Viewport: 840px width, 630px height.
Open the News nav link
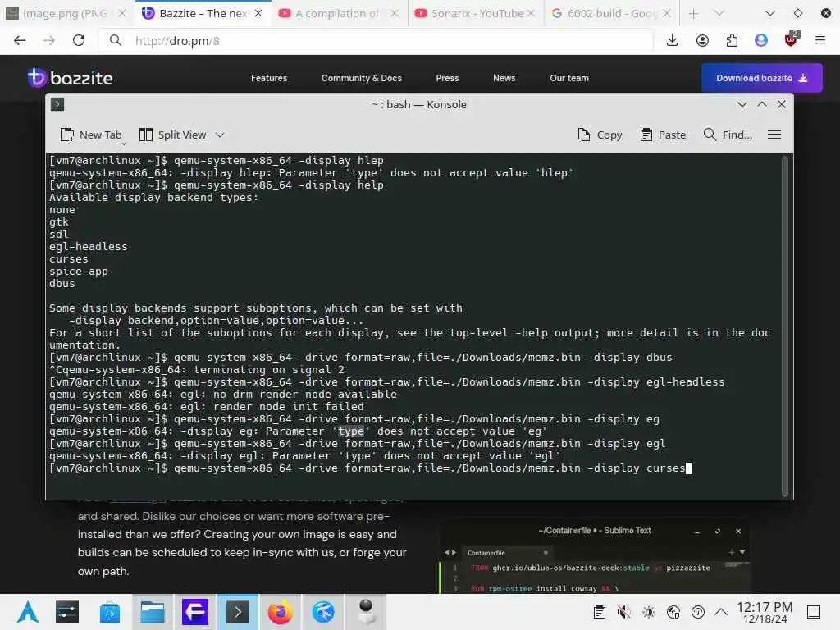coord(504,78)
